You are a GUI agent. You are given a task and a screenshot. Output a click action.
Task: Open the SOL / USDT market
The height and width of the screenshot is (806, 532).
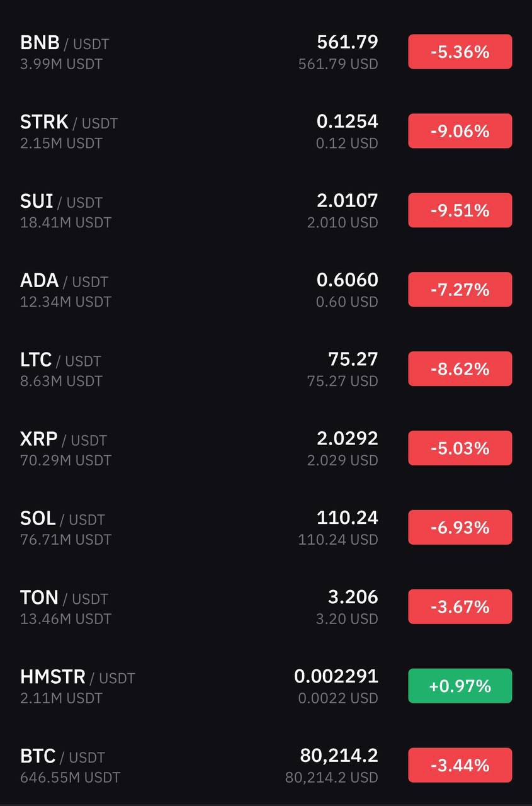point(266,528)
